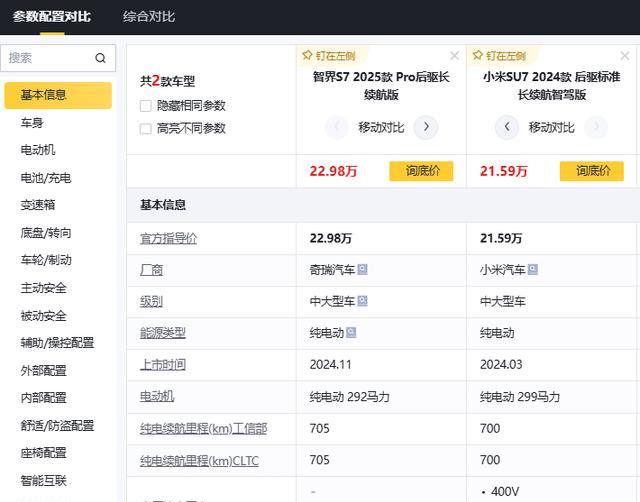The width and height of the screenshot is (640, 502).
Task: Open info icon beside 中大型车 for 智界S7
Action: (362, 301)
